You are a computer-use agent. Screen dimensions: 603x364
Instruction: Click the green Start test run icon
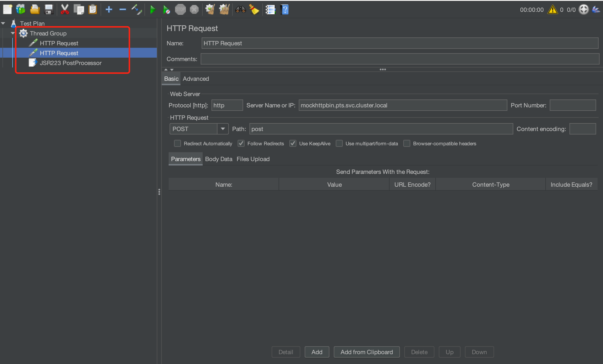coord(153,10)
